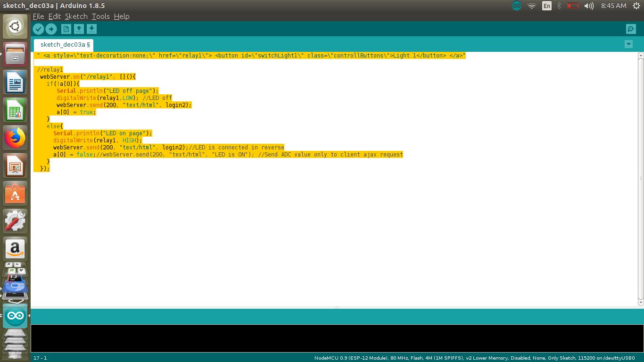
Task: Click the closing }); line
Action: point(45,168)
